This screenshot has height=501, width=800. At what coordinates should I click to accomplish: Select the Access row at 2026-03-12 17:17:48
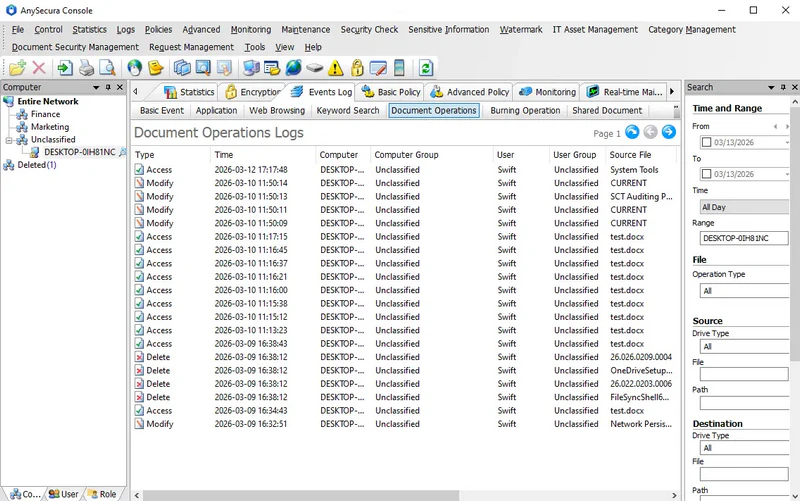pos(405,170)
